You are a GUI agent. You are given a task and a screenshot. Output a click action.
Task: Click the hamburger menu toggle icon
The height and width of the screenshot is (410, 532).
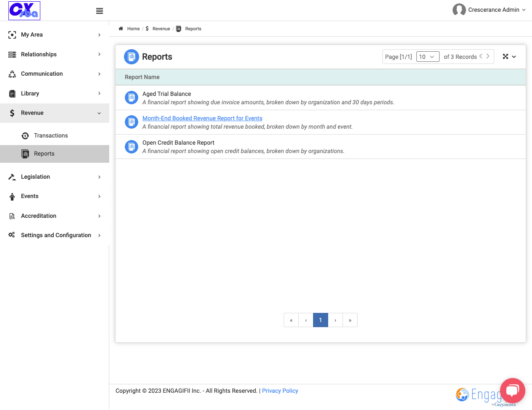100,11
